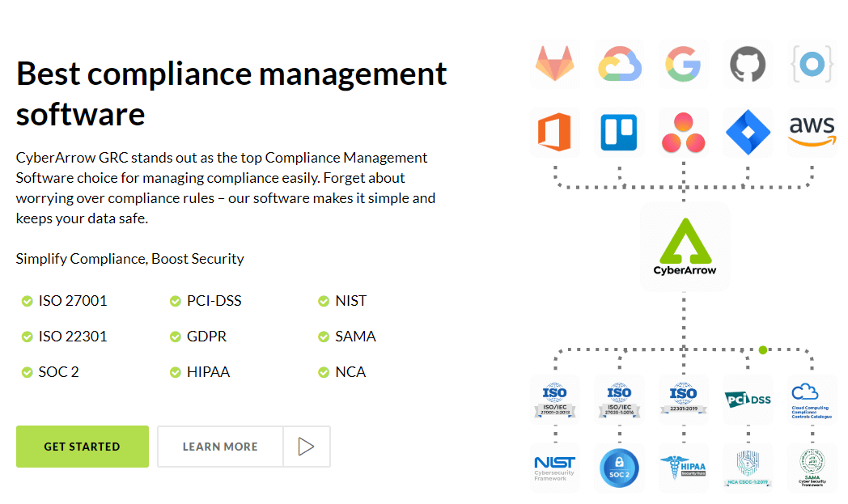Open the AWS integration icon
848x504 pixels.
[811, 131]
